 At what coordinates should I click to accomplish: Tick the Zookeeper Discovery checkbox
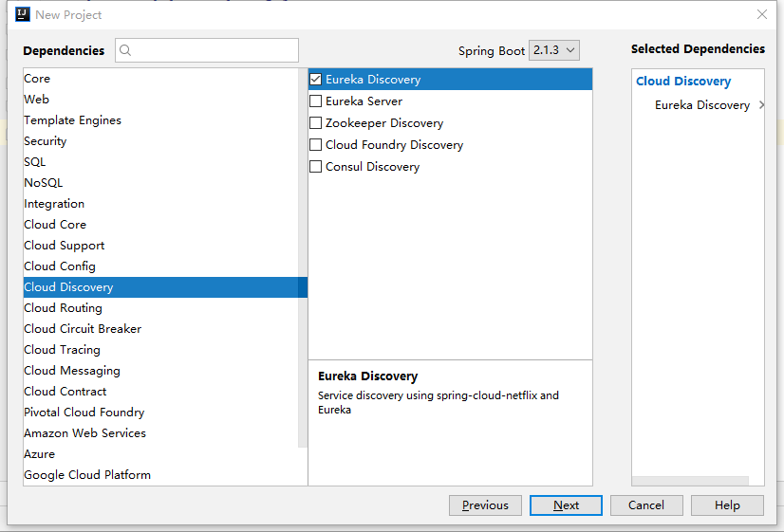[x=315, y=123]
